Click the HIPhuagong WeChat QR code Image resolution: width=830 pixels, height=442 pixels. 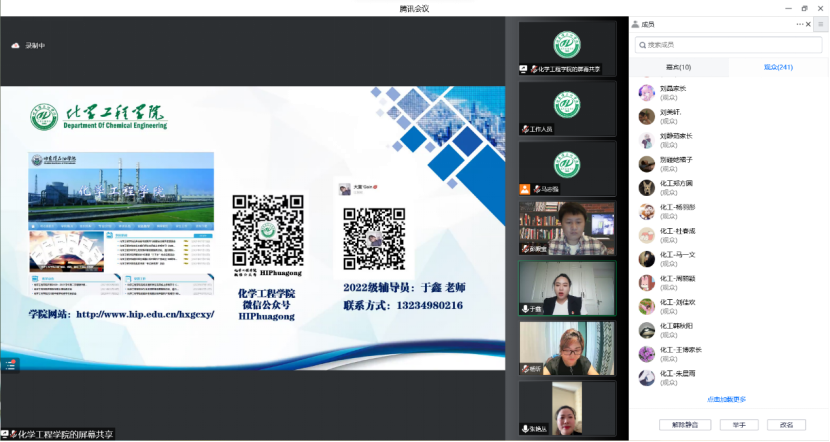(x=268, y=231)
